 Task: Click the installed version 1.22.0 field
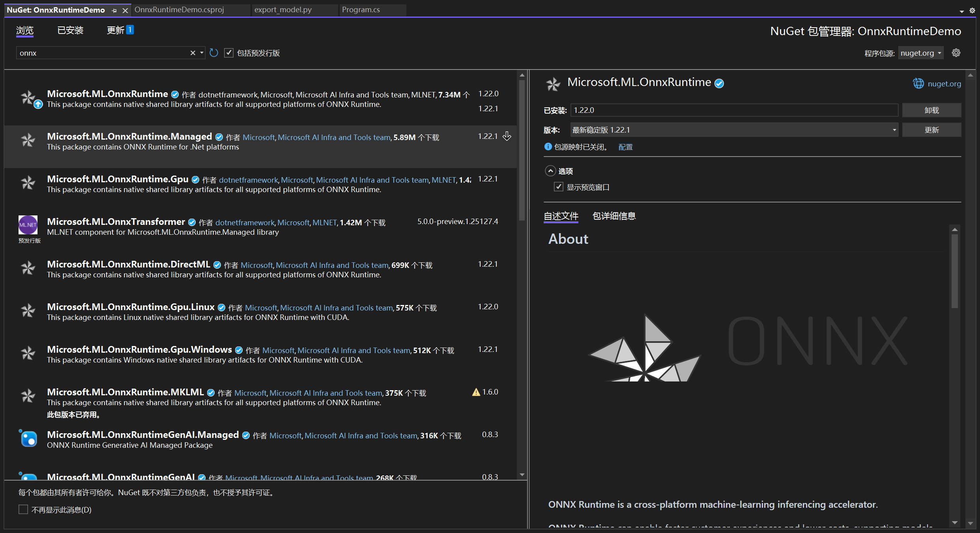click(734, 110)
